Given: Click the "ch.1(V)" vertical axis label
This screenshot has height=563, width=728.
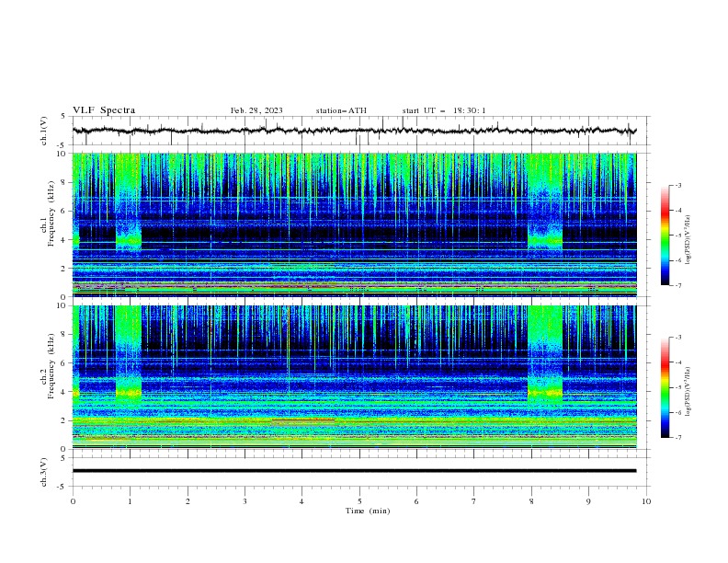Looking at the screenshot, I should 44,131.
